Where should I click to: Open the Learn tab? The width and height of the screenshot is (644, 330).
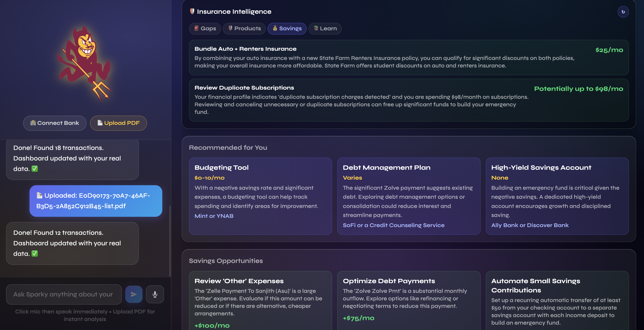(325, 28)
